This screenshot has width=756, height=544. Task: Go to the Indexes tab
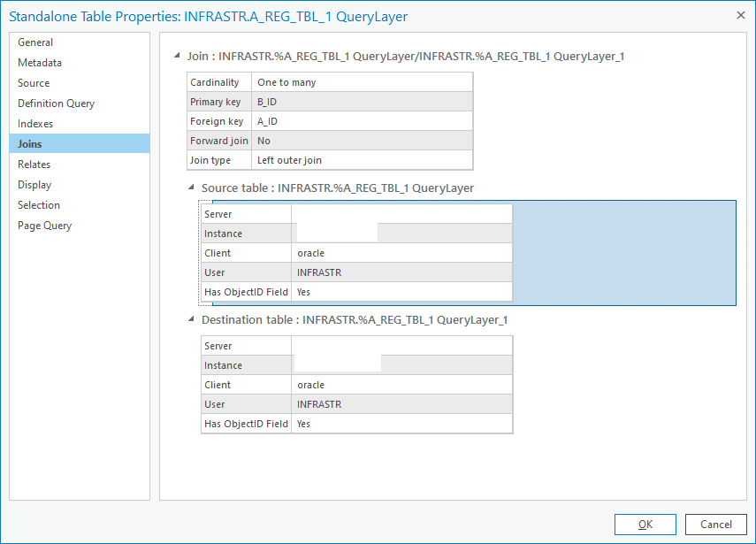(x=35, y=124)
